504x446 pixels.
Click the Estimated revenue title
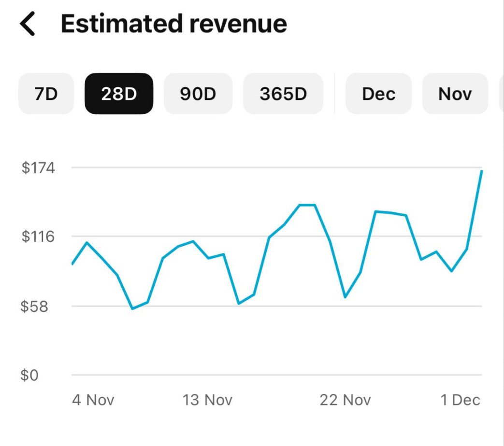click(174, 23)
